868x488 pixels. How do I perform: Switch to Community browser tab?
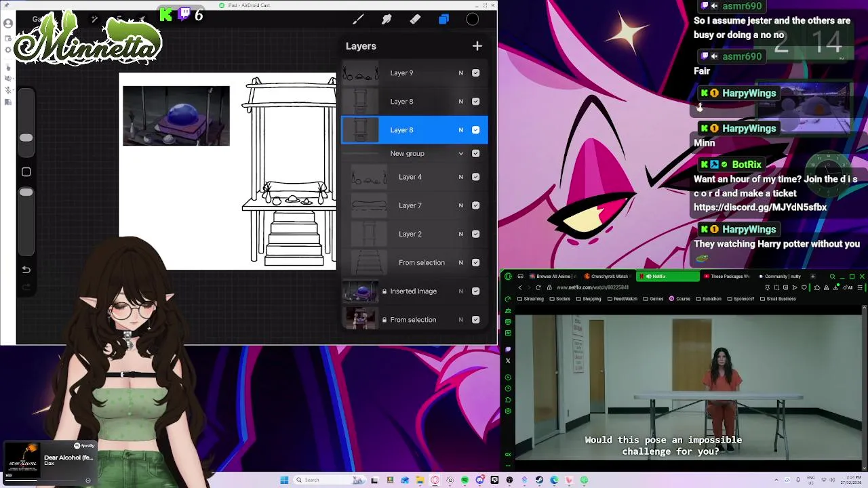pyautogui.click(x=781, y=276)
